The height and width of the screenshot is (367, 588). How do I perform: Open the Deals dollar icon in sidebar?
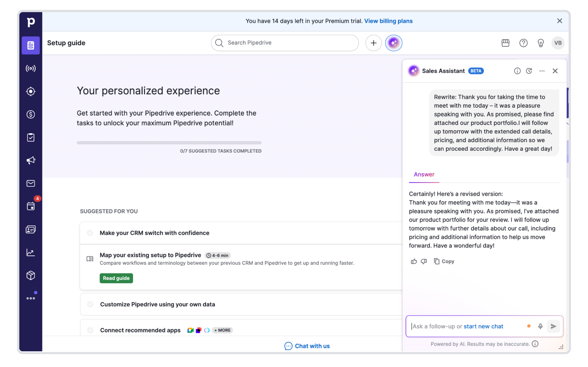[31, 114]
